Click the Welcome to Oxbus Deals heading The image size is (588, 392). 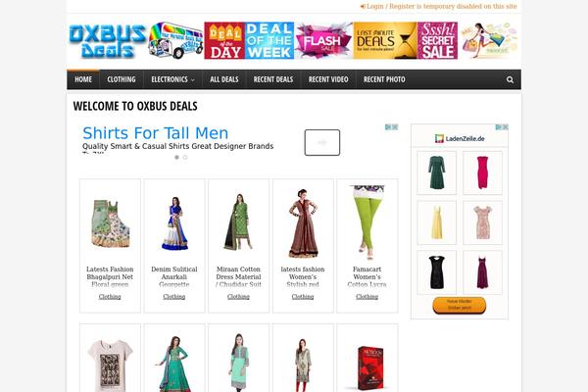point(135,106)
